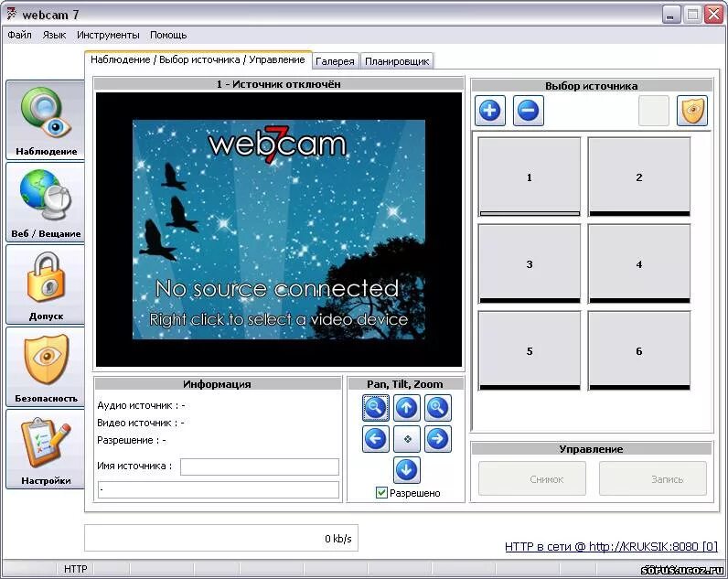The image size is (728, 579).
Task: Select source slot 6
Action: coord(639,350)
